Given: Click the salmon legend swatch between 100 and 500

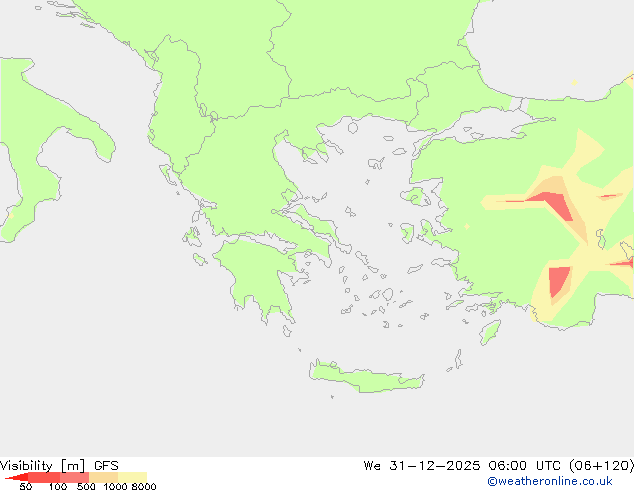Looking at the screenshot, I should point(74,477).
